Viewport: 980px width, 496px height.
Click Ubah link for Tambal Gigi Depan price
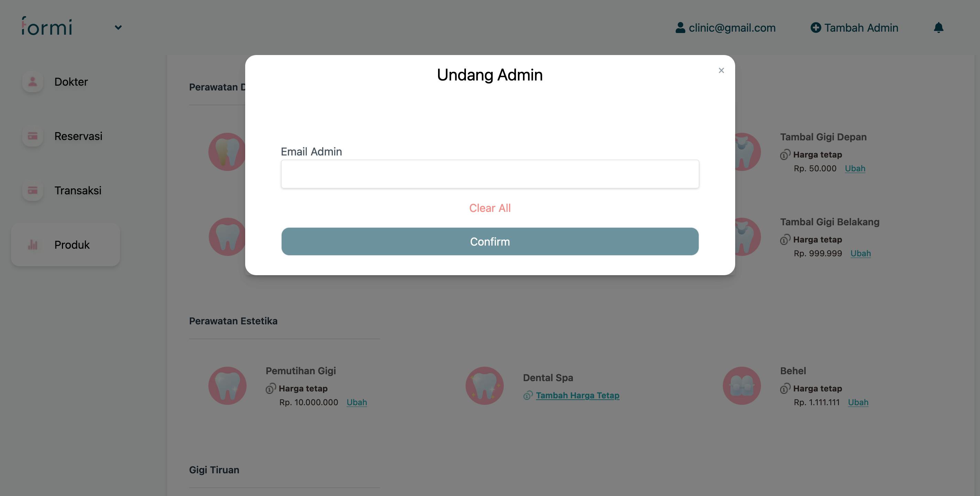tap(855, 168)
